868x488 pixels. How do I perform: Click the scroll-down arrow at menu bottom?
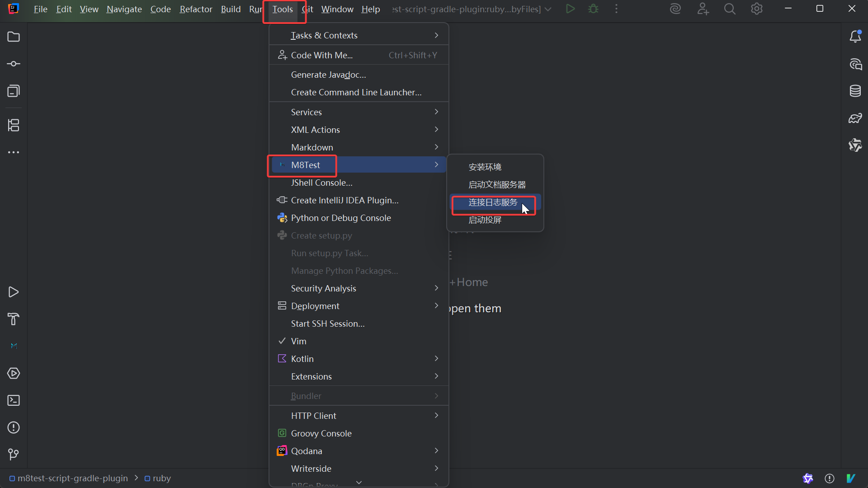pos(359,483)
